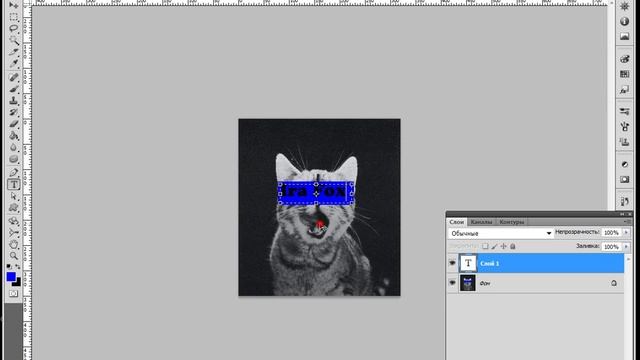
Task: Select the Pen tool
Action: click(13, 172)
